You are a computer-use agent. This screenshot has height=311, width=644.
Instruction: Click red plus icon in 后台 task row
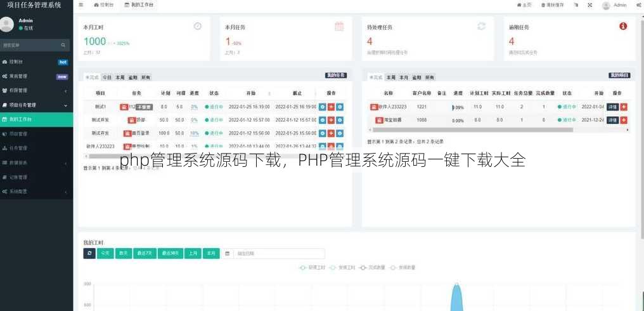coord(331,120)
